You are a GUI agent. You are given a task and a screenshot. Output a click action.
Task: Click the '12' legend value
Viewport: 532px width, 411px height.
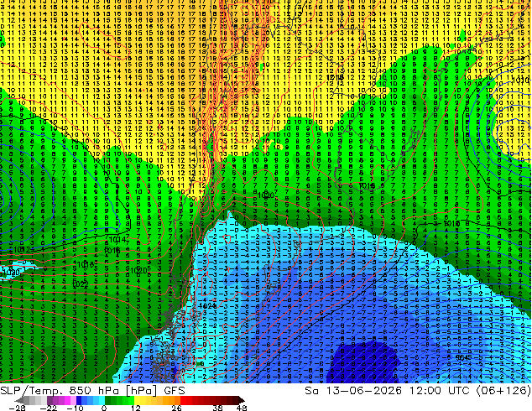pyautogui.click(x=136, y=408)
